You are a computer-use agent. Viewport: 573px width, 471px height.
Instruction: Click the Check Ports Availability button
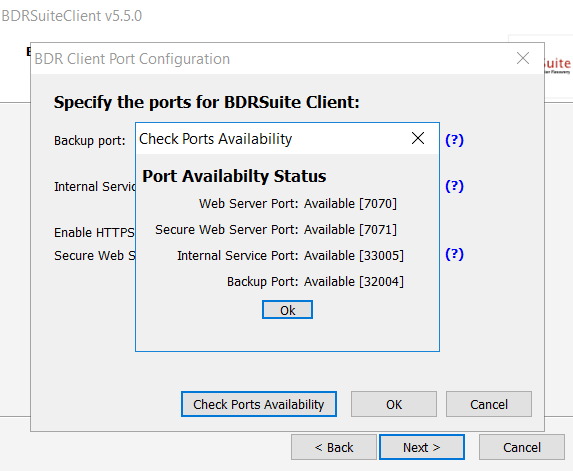(x=259, y=404)
